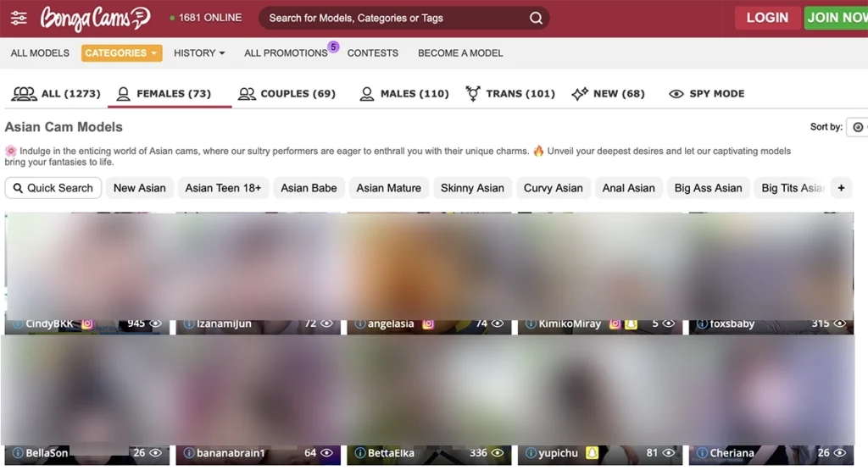Click the info icon beside bananabrain1
The height and width of the screenshot is (470, 868).
[x=188, y=453]
